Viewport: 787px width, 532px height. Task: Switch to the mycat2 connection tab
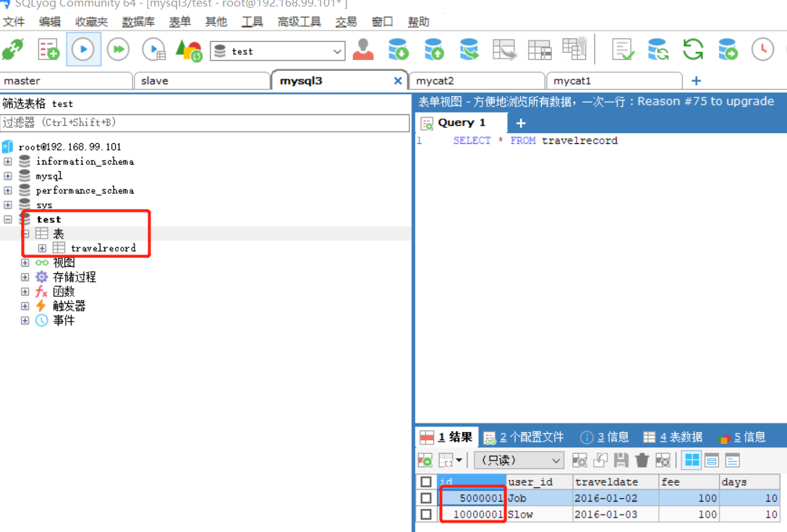point(477,81)
